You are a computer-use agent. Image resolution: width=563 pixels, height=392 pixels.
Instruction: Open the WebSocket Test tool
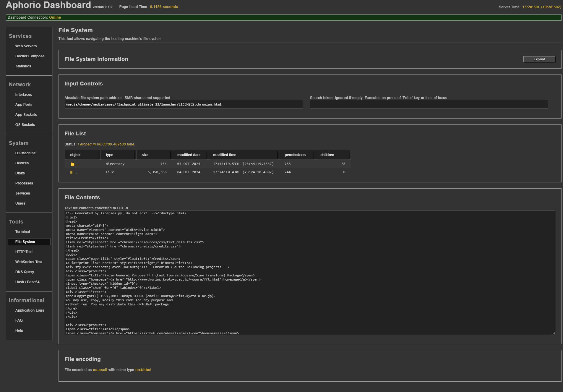coord(29,262)
